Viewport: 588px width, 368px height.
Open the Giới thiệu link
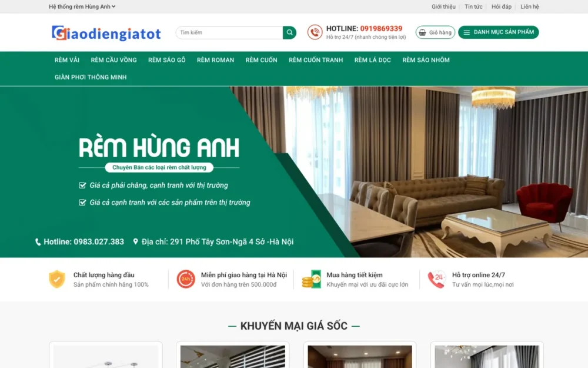pyautogui.click(x=443, y=6)
